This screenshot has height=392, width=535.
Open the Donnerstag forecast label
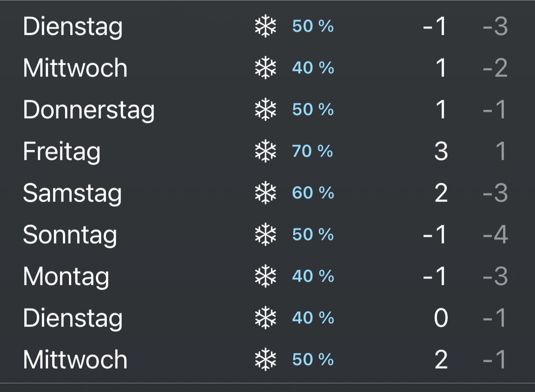pos(89,110)
